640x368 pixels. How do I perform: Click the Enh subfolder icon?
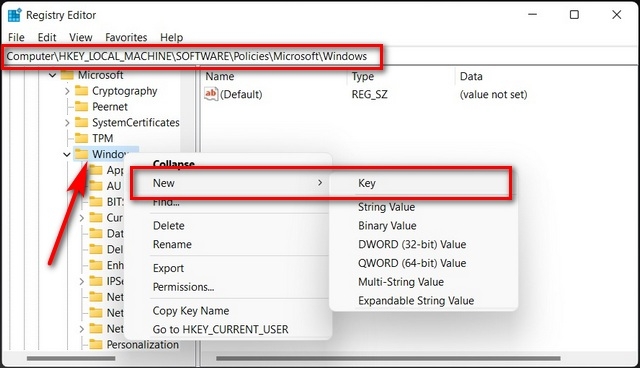pyautogui.click(x=96, y=265)
